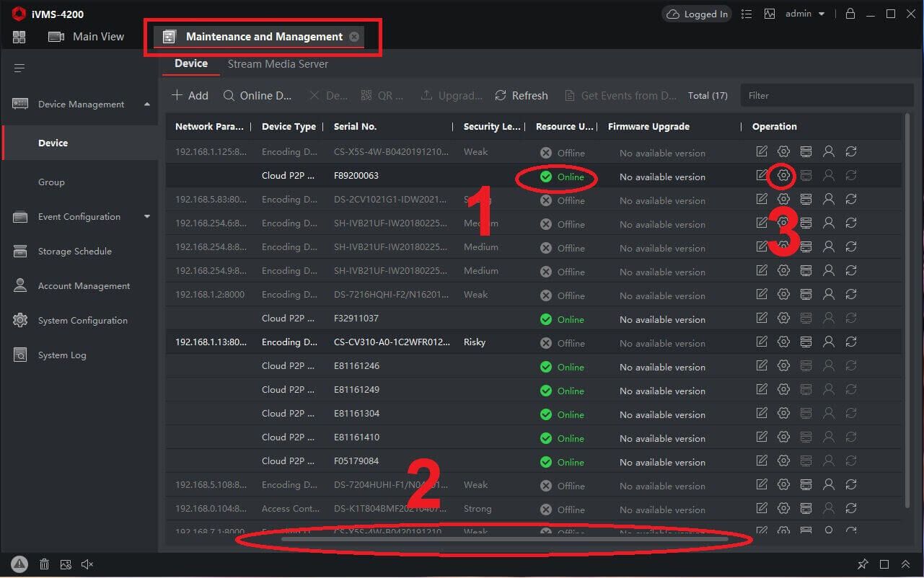Select the 192.168.1.13:80... network cell
924x578 pixels.
coord(211,342)
